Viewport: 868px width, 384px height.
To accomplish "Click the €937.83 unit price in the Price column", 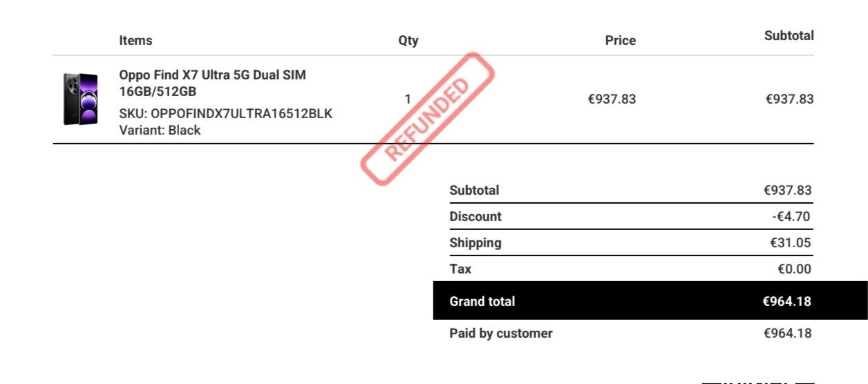I will (612, 99).
